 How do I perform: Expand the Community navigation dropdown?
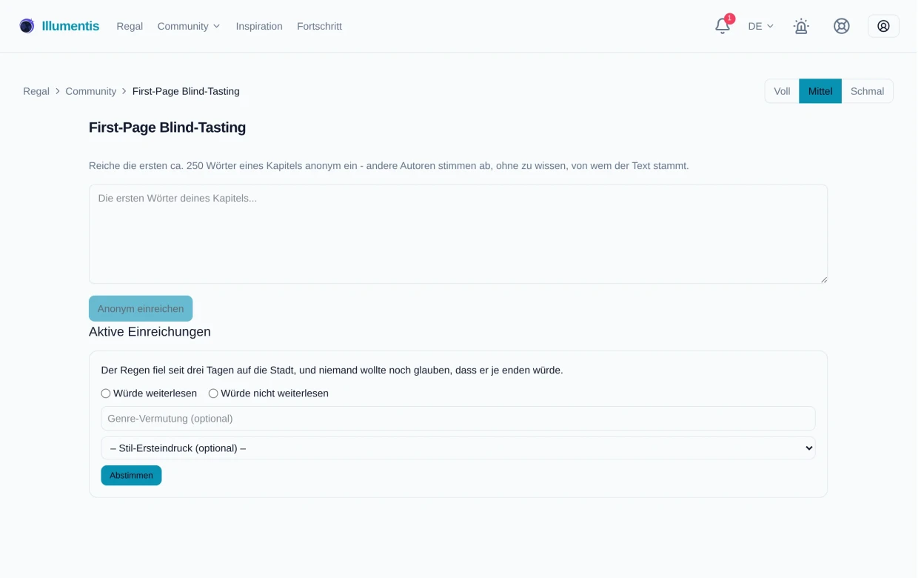(189, 26)
